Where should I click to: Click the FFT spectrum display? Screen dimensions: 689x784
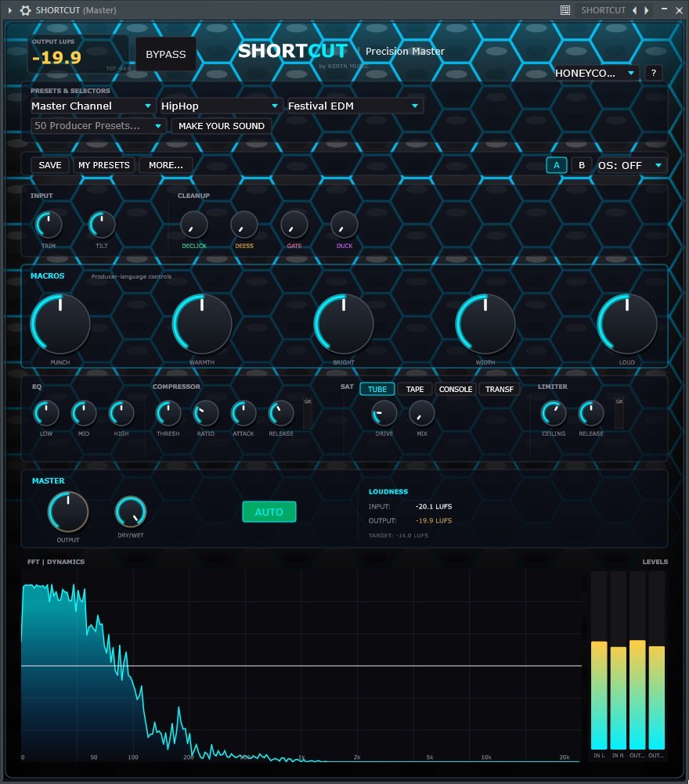301,666
